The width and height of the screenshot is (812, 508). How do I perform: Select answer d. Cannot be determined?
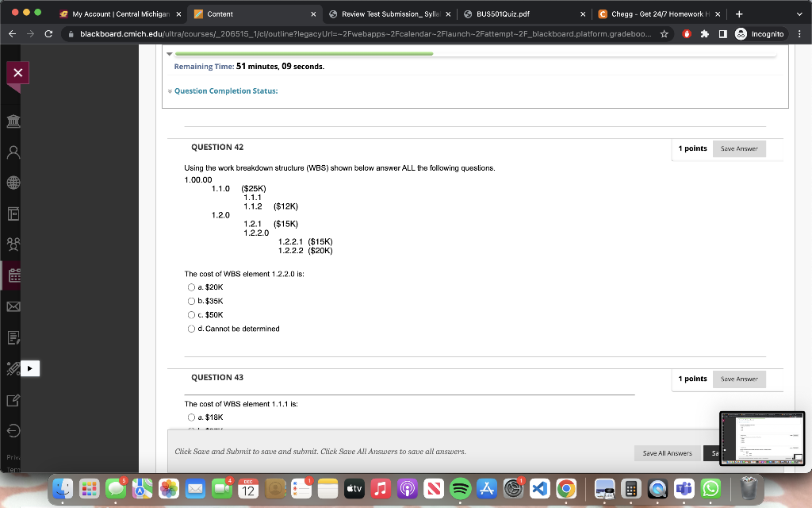191,329
